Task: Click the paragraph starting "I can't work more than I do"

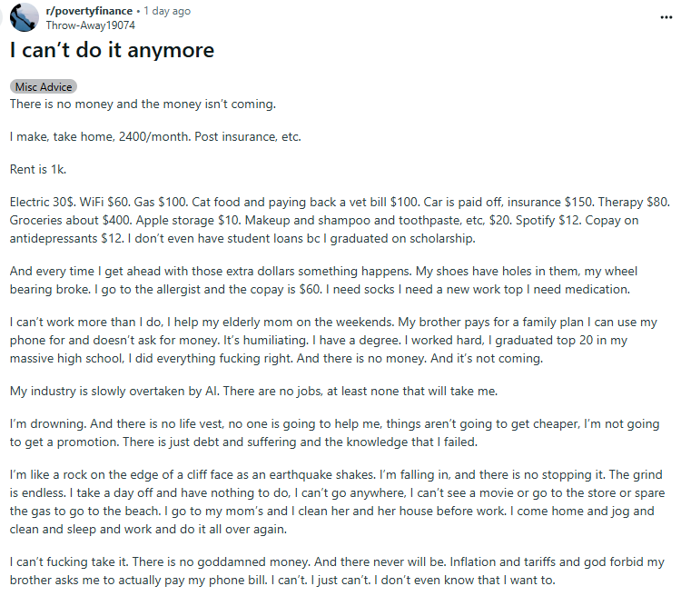Action: (x=333, y=341)
